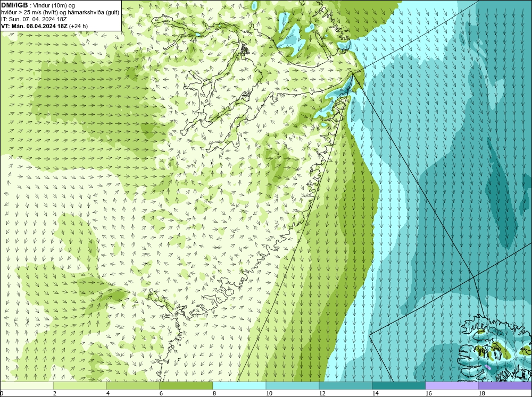Click the 4-6 m/s green legend swatch
The height and width of the screenshot is (397, 532).
coord(132,386)
